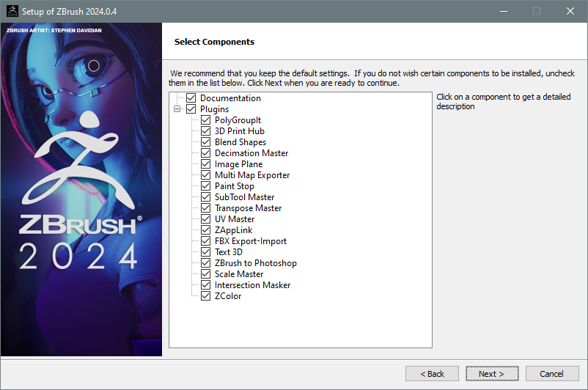This screenshot has width=588, height=390.
Task: Click the Next button
Action: coord(492,373)
